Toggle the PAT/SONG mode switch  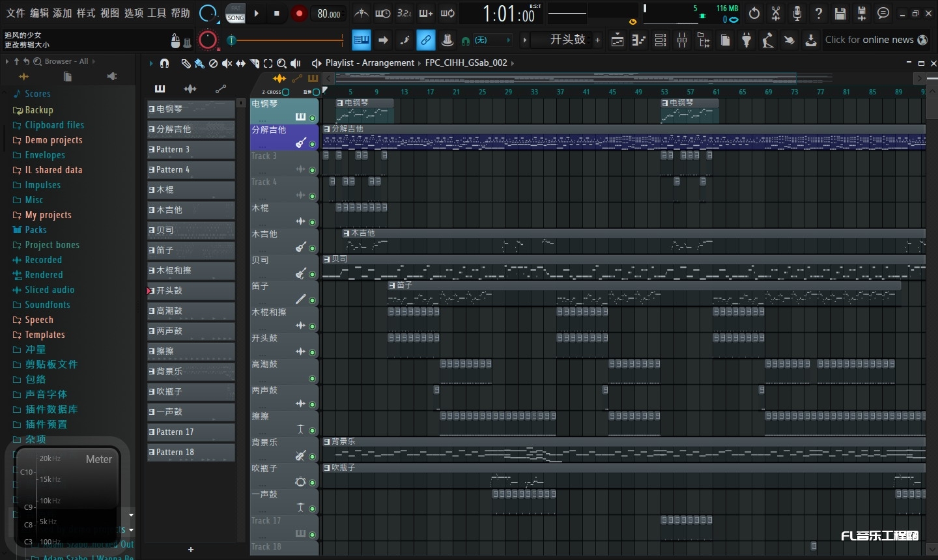point(235,13)
